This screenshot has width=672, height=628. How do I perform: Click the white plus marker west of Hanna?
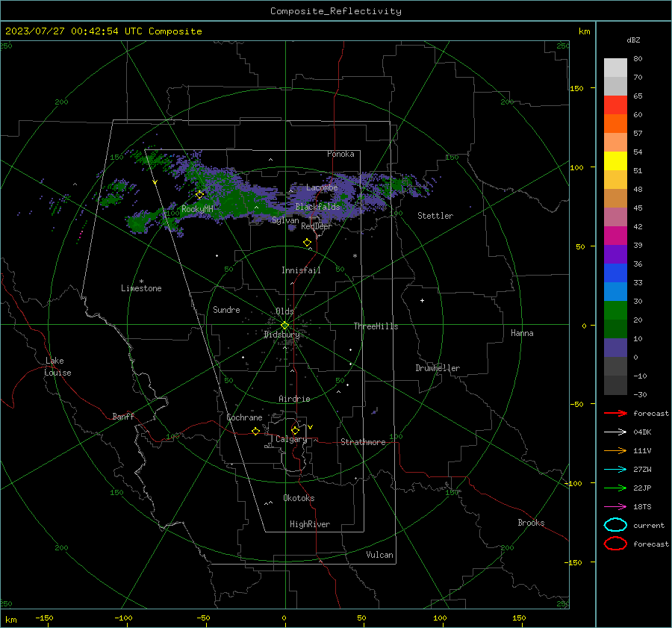(422, 300)
